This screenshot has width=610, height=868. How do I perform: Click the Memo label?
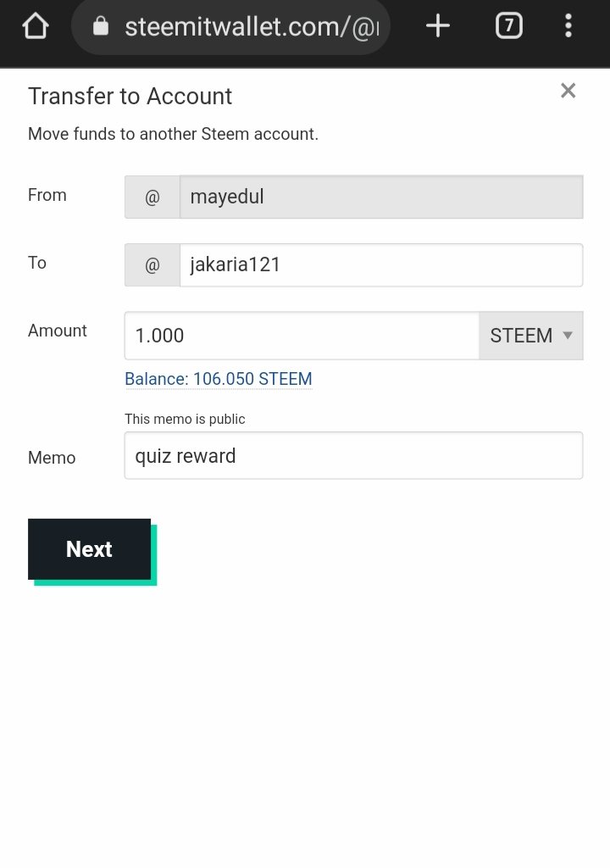52,458
